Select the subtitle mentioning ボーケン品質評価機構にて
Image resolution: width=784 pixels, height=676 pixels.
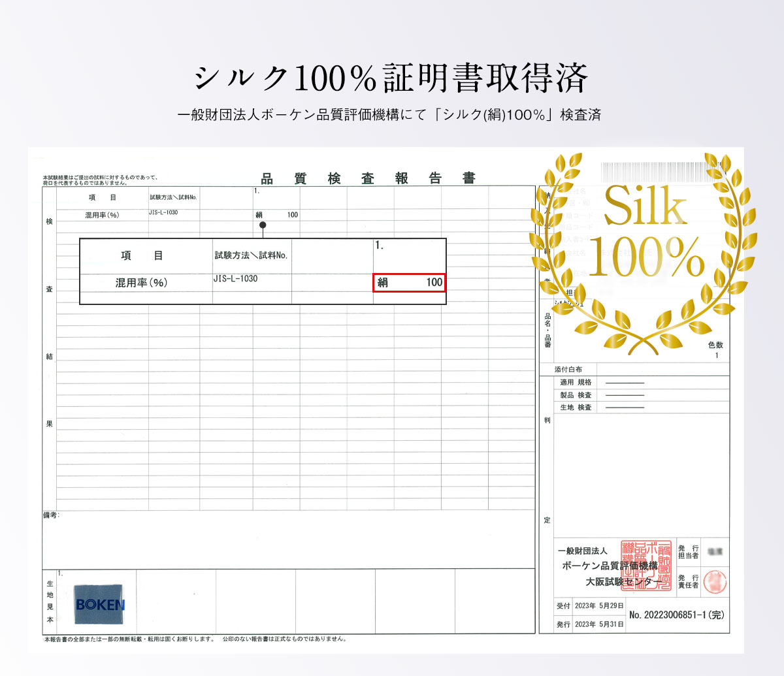click(389, 116)
